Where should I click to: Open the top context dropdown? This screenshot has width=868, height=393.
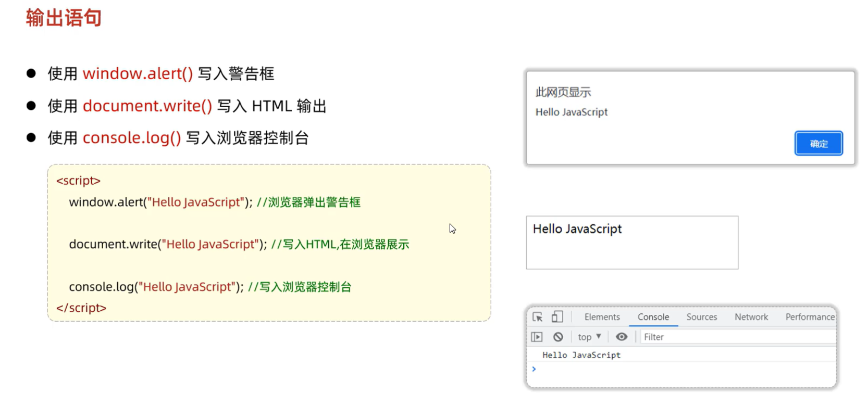[x=589, y=337]
